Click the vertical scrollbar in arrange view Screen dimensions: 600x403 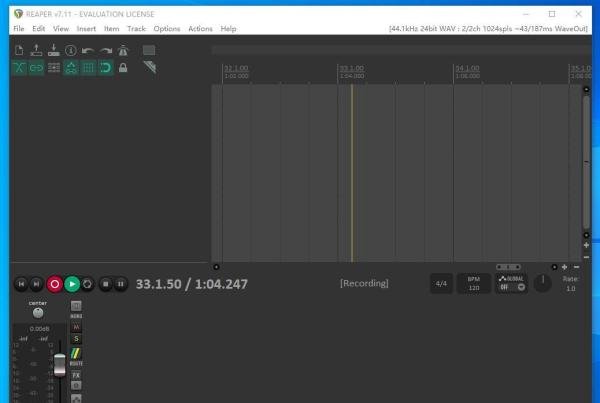coord(586,162)
